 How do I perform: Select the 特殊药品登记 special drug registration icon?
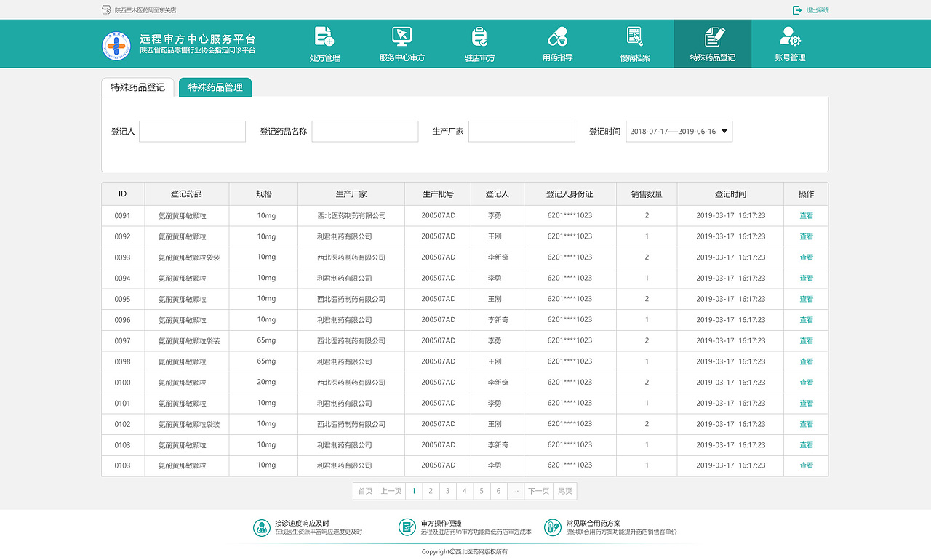(x=712, y=44)
